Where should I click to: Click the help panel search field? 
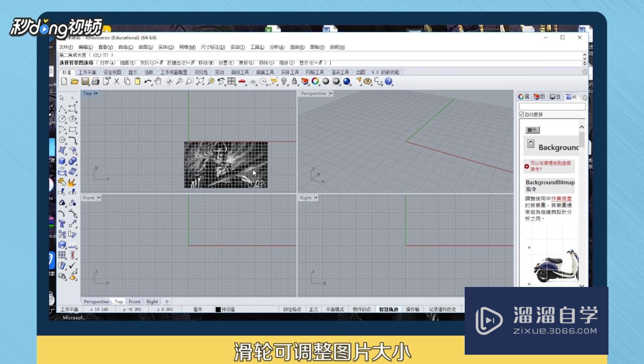552,107
